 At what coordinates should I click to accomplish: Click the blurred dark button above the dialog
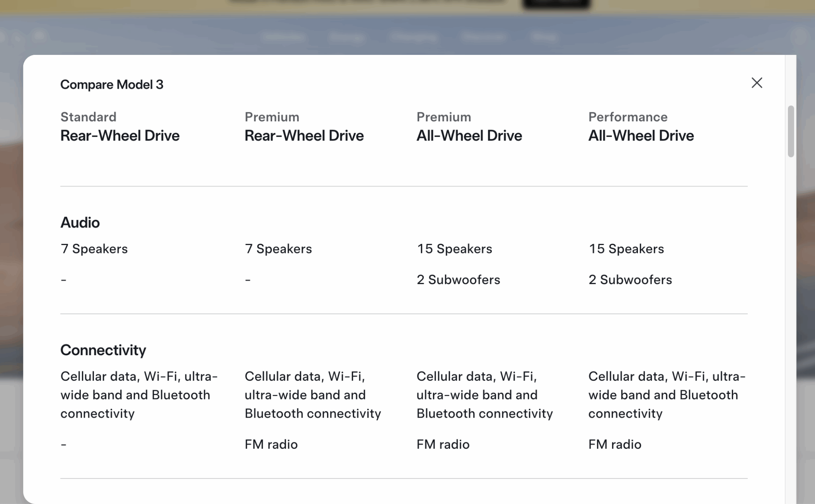tap(556, 4)
